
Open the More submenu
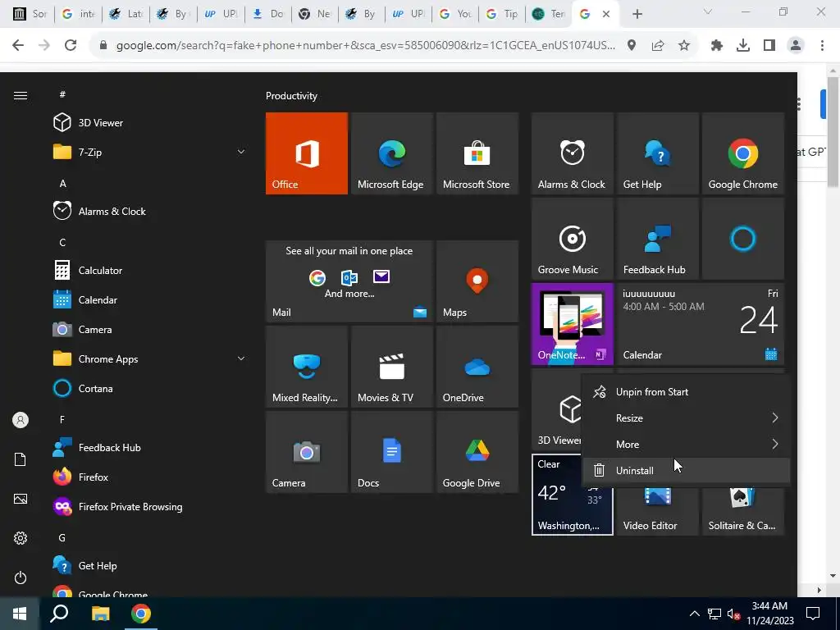(686, 444)
